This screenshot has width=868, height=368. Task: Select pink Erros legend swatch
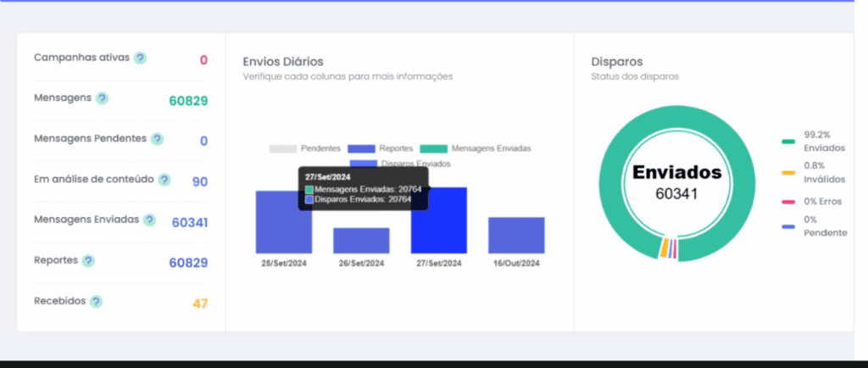(x=788, y=202)
